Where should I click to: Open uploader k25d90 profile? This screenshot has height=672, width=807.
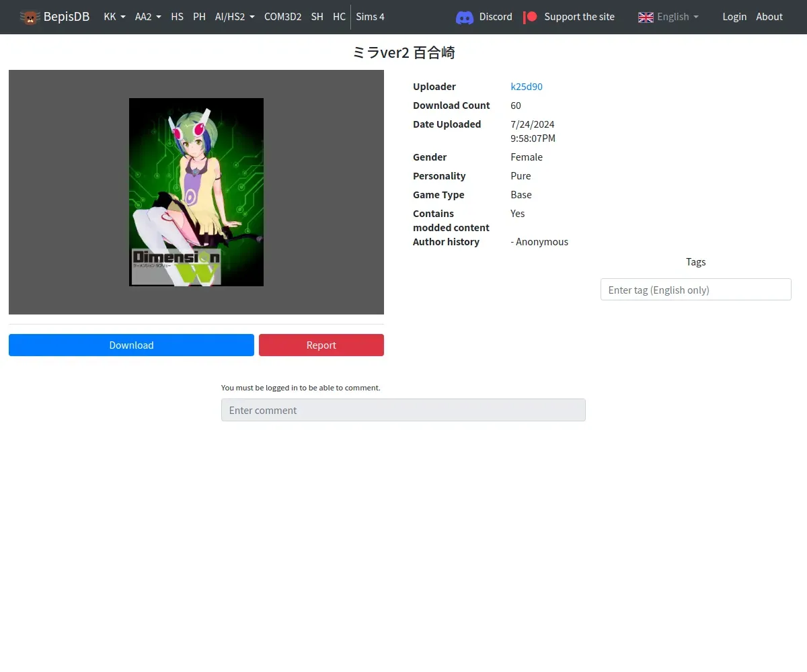527,87
